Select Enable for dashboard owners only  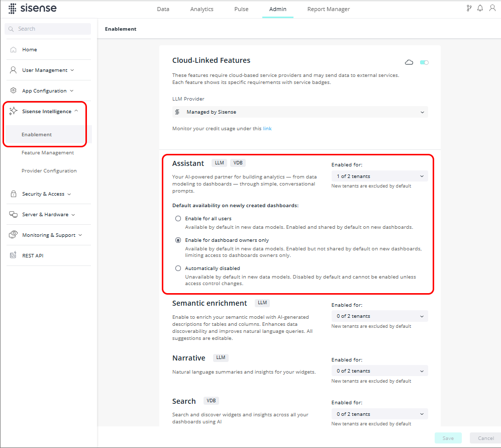(178, 240)
